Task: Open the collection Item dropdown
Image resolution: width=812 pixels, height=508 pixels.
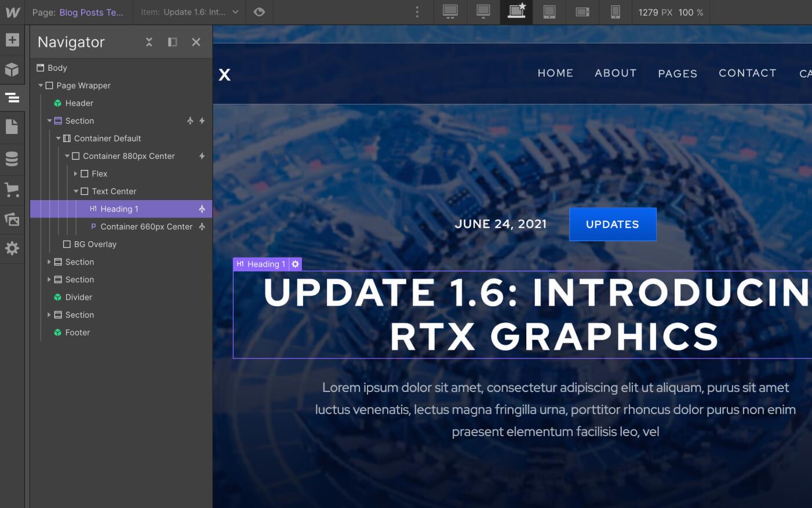Action: (x=190, y=12)
